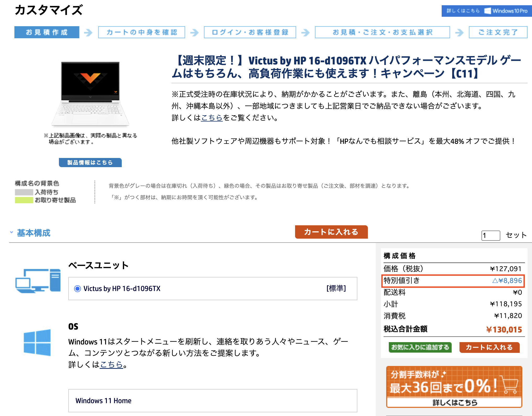Click the [標準] label in base unit
532x416 pixels.
click(336, 288)
